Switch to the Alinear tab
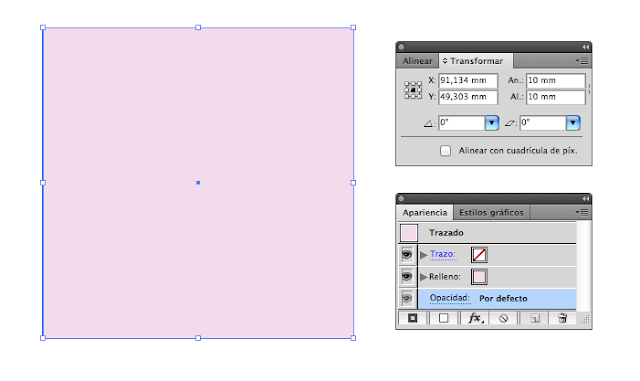Image resolution: width=640 pixels, height=381 pixels. pos(417,61)
